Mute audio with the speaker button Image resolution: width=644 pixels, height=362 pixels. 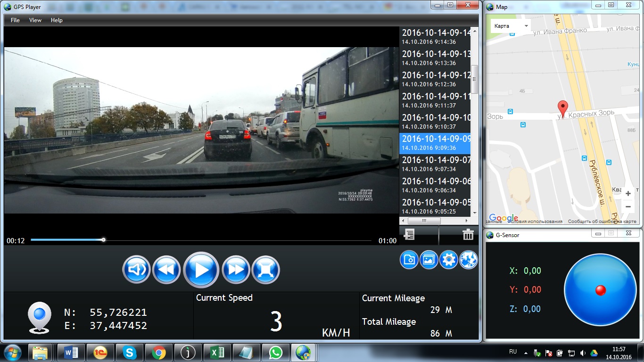pos(137,270)
